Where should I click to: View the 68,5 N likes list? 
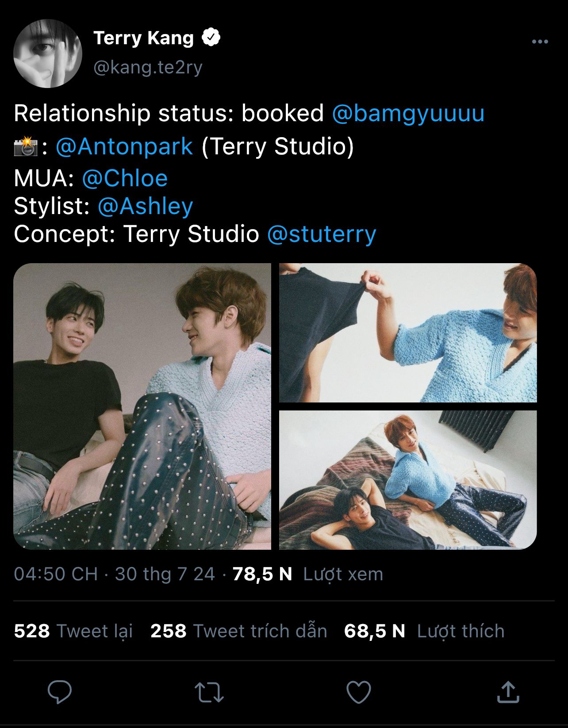pos(424,631)
